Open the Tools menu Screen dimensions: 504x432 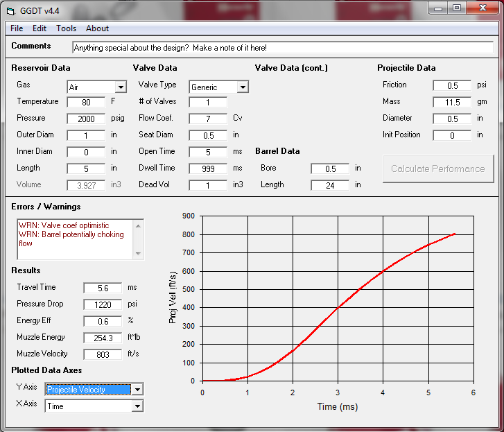tap(67, 28)
